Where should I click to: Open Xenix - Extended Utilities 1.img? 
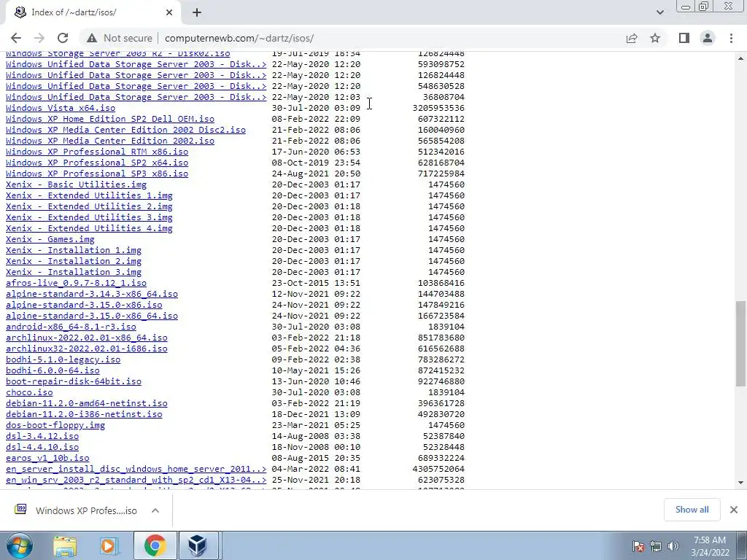click(x=89, y=195)
